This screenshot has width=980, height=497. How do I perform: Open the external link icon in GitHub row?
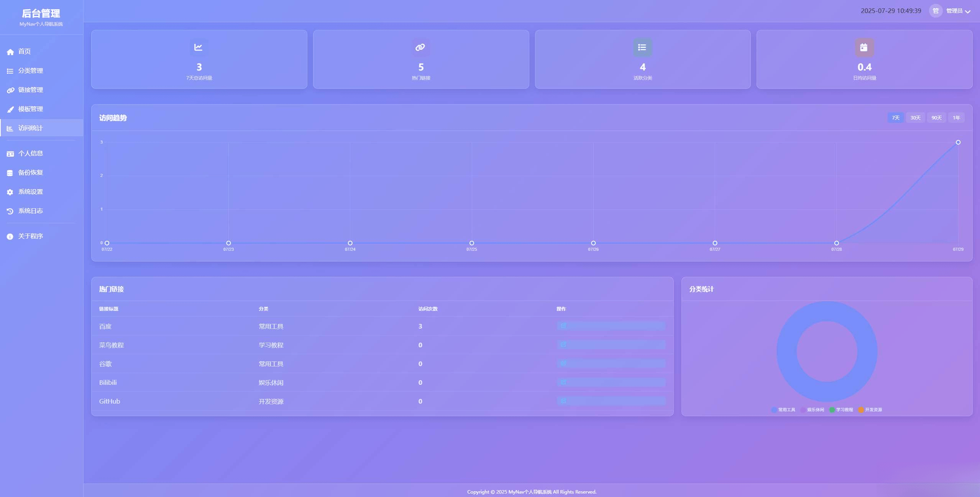coord(563,401)
